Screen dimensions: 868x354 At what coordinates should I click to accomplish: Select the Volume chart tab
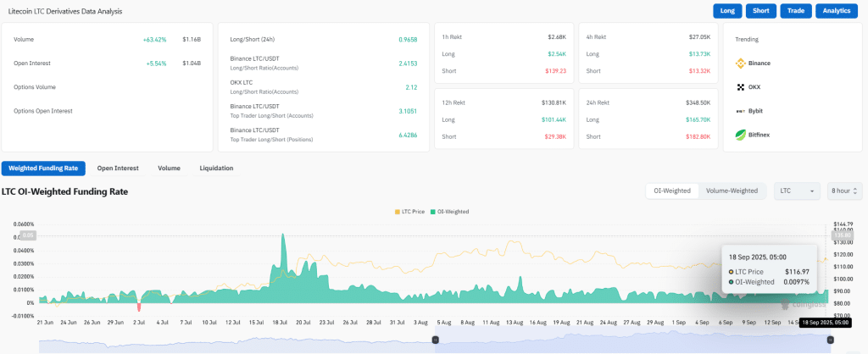tap(169, 169)
